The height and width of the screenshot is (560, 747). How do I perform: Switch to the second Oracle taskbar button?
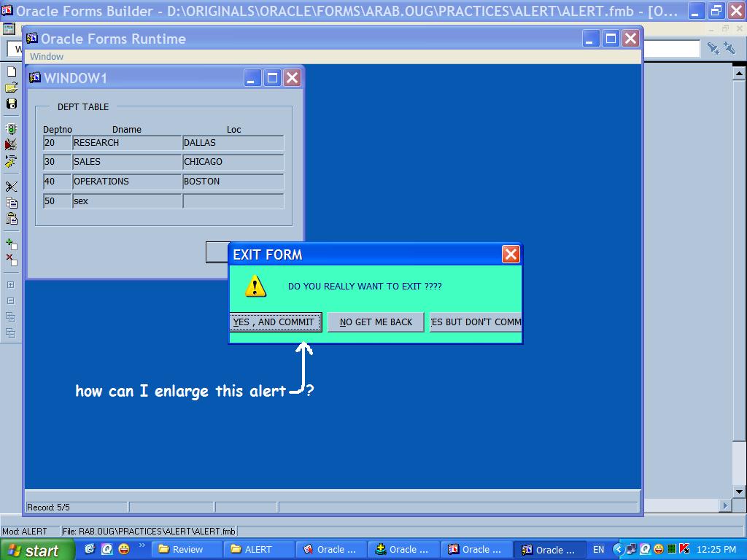[x=403, y=550]
